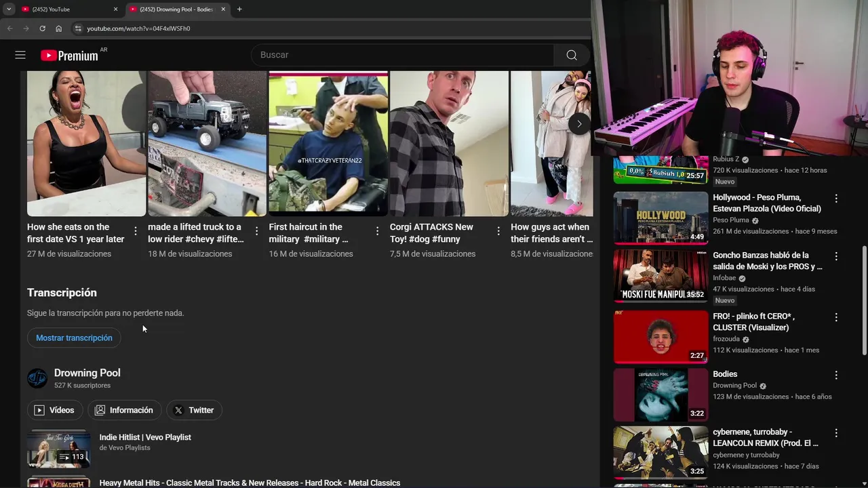Open the Drowning Pool 'Twitter' link
This screenshot has width=868, height=488.
[x=194, y=410]
